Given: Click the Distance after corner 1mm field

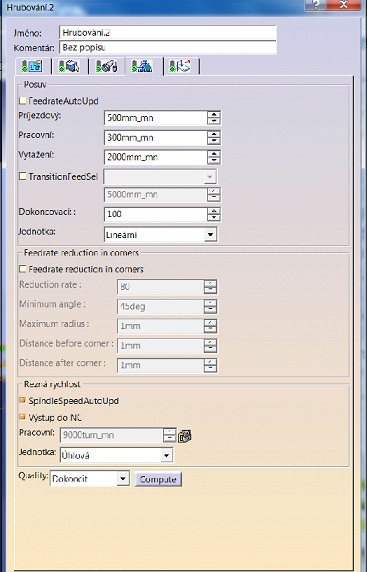Looking at the screenshot, I should pyautogui.click(x=160, y=366).
